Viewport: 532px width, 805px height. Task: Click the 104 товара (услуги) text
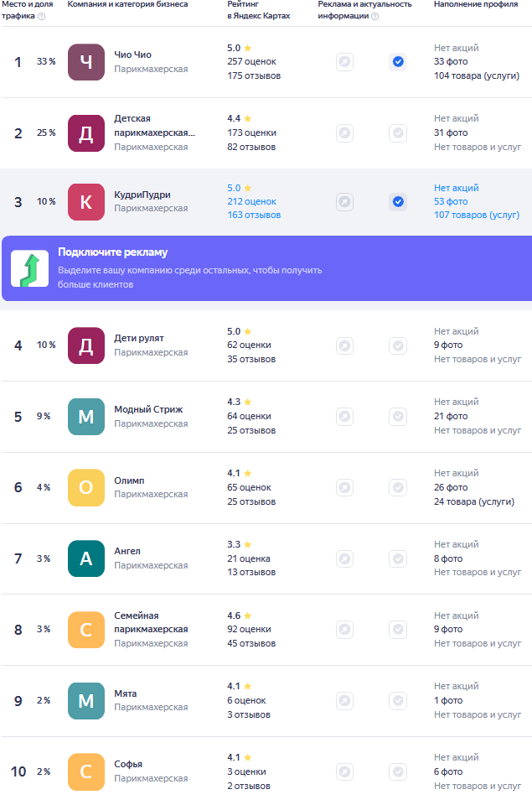pyautogui.click(x=477, y=75)
